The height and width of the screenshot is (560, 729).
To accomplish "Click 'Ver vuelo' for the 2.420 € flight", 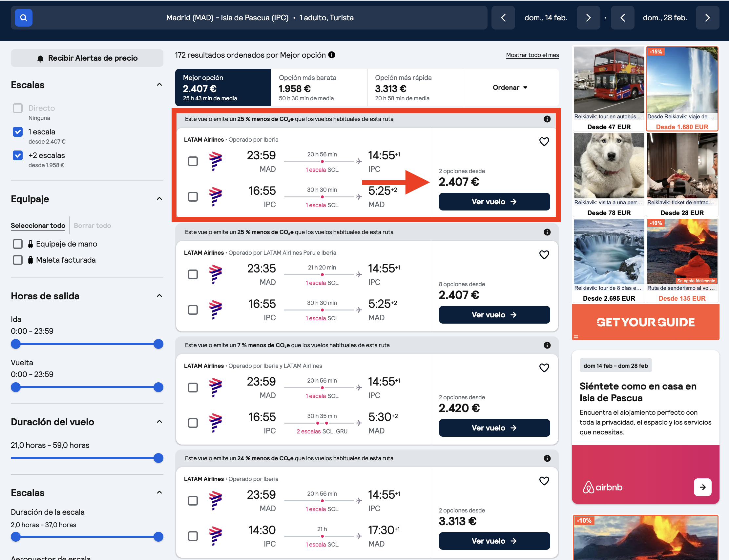I will [494, 428].
